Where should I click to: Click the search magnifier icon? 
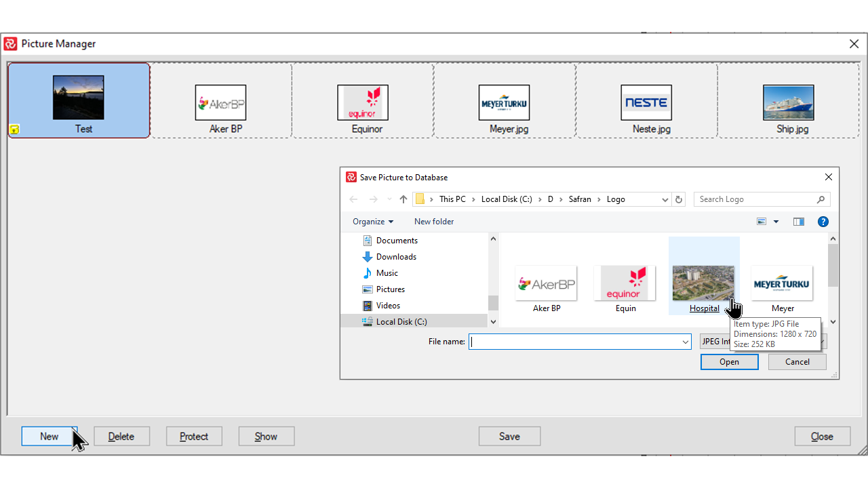tap(821, 199)
